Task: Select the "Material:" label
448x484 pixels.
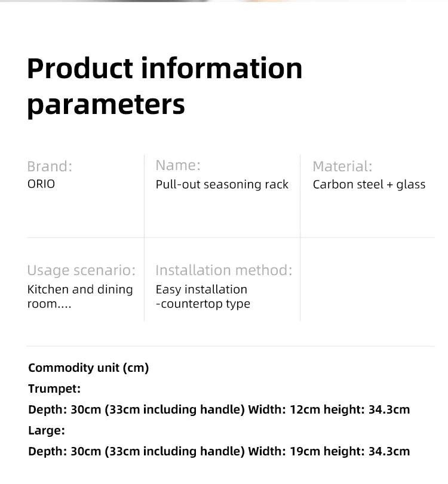Action: click(342, 167)
